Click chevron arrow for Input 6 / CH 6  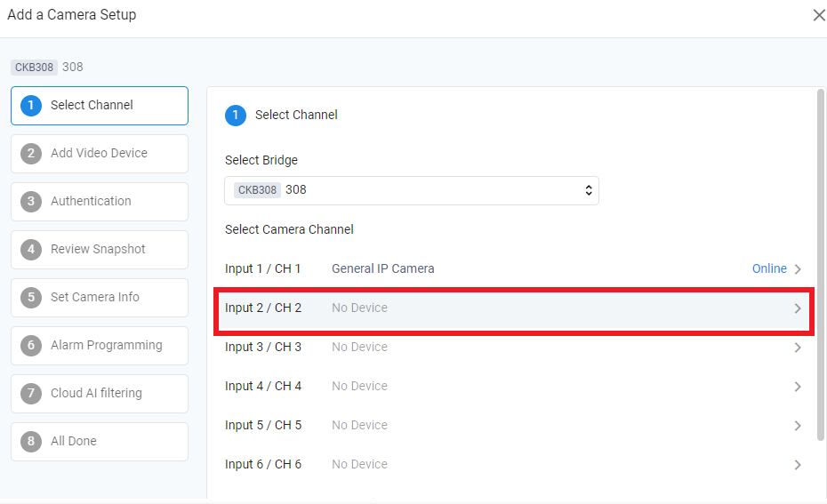[798, 465]
